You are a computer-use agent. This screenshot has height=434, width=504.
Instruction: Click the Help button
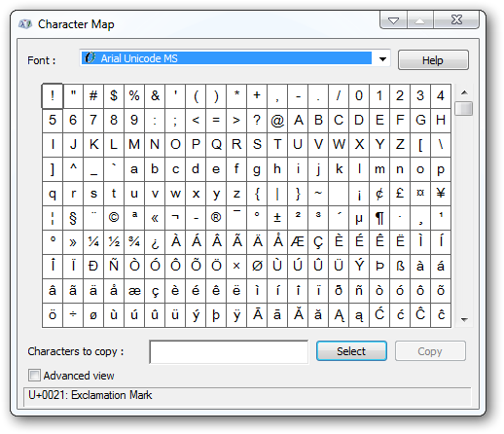click(433, 60)
